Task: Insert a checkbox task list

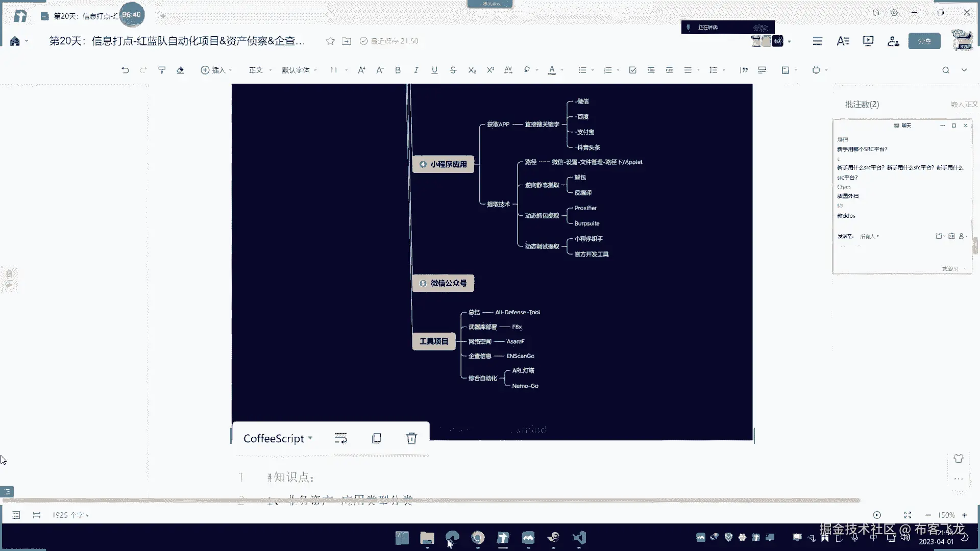Action: tap(632, 70)
